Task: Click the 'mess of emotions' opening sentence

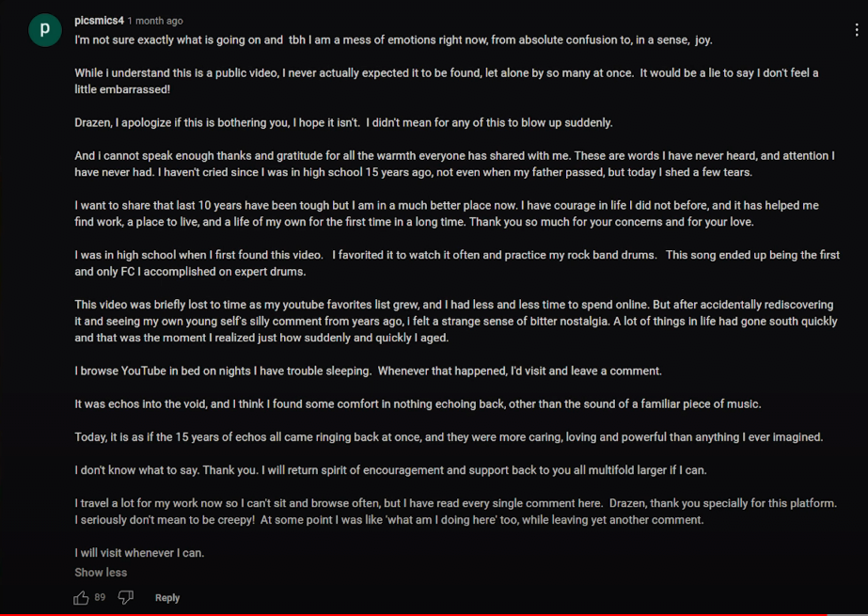Action: click(394, 40)
